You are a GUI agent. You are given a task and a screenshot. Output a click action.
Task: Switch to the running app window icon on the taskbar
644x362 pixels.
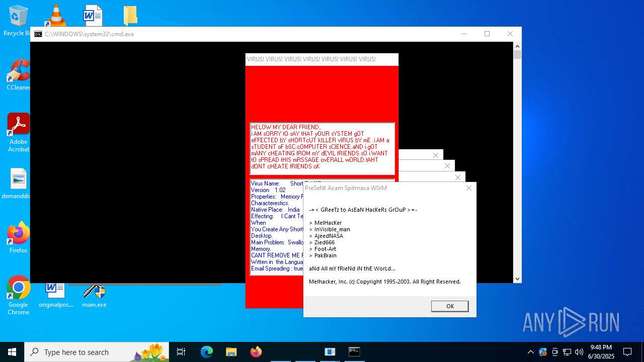[x=330, y=352]
